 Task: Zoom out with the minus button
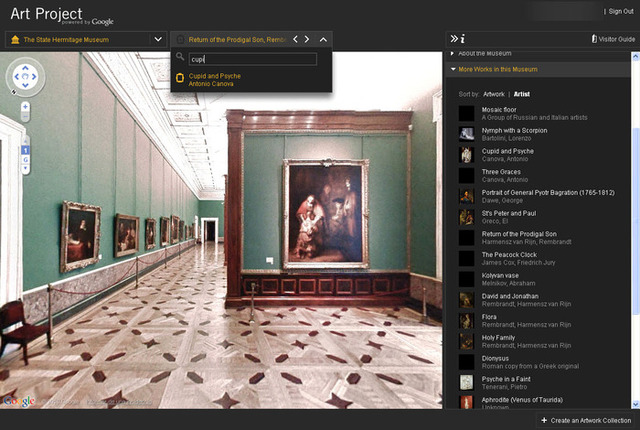click(25, 117)
